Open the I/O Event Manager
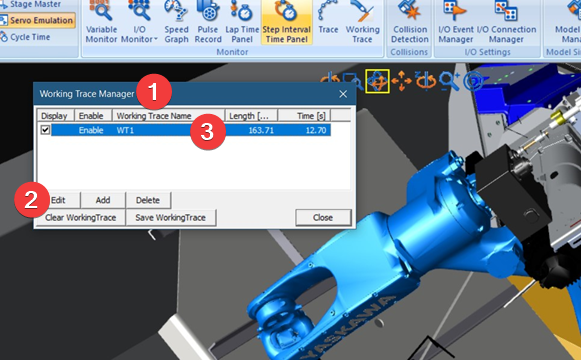This screenshot has height=360, width=581. (456, 22)
